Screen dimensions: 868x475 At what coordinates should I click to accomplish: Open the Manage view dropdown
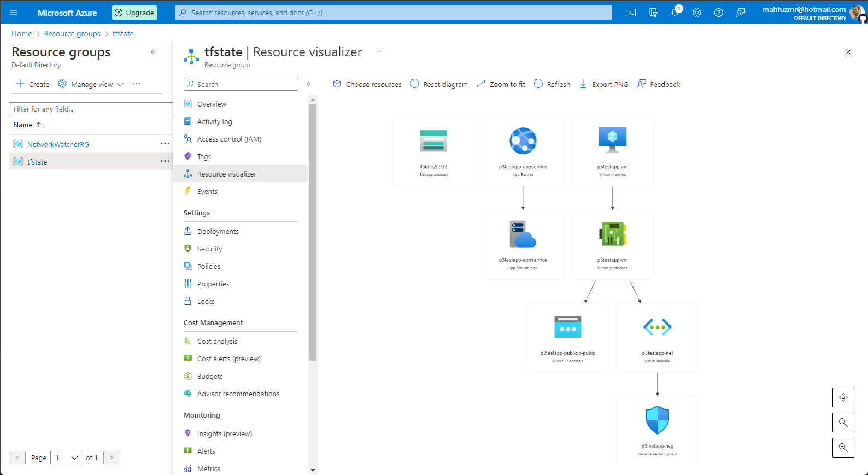91,84
